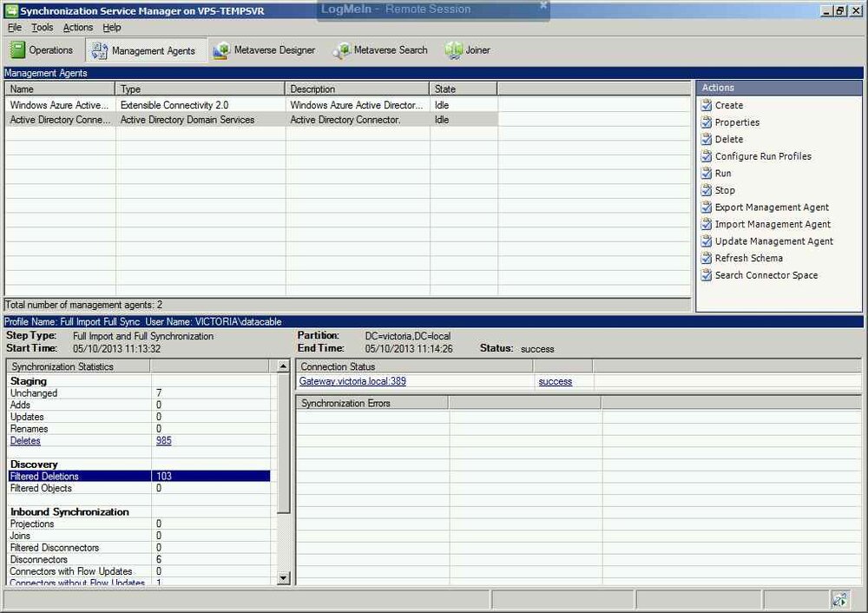
Task: Click Connection Status column header
Action: 415,366
